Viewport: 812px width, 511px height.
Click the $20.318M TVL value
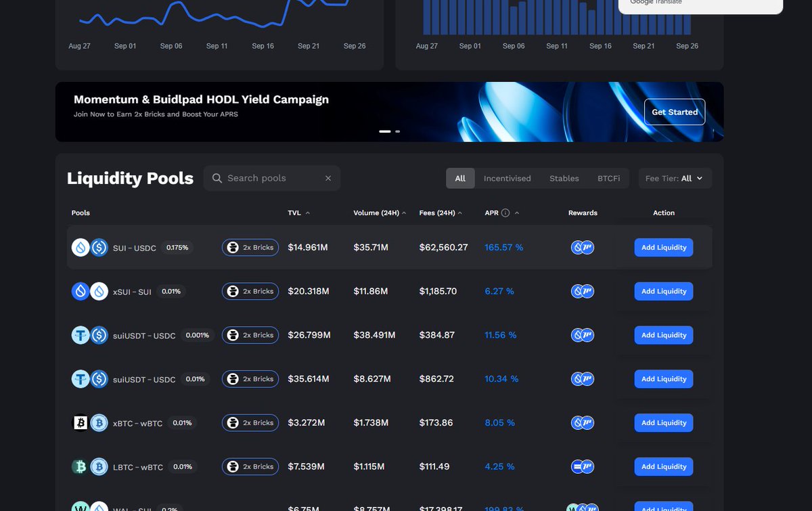pyautogui.click(x=309, y=292)
